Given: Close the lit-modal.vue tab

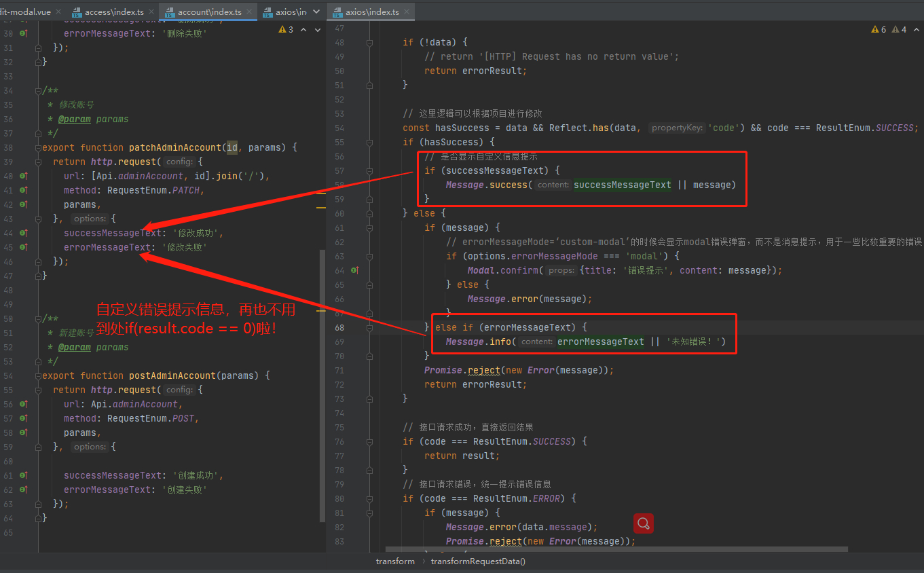Looking at the screenshot, I should tap(58, 12).
